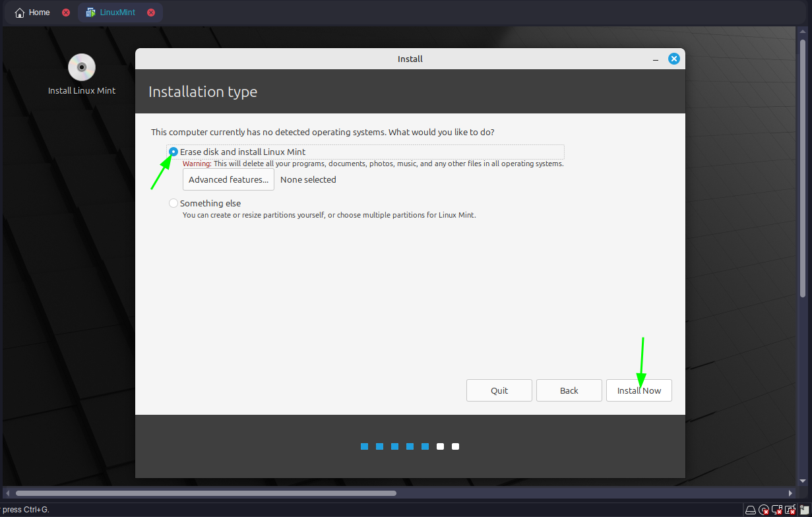This screenshot has width=812, height=517.
Task: Click the message log note icon
Action: (x=805, y=510)
